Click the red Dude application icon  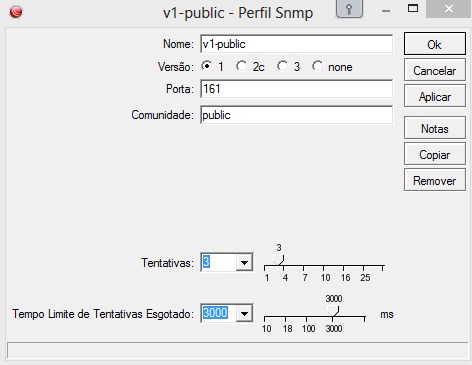16,12
